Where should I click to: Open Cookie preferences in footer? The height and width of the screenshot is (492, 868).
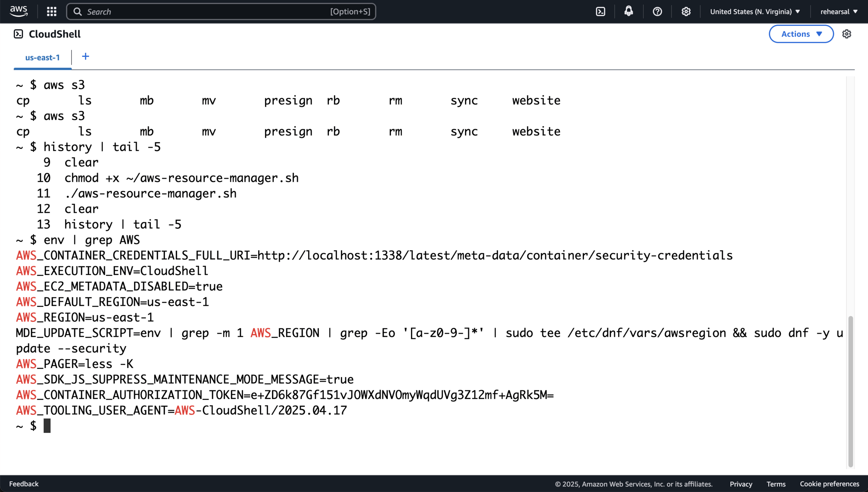point(829,484)
